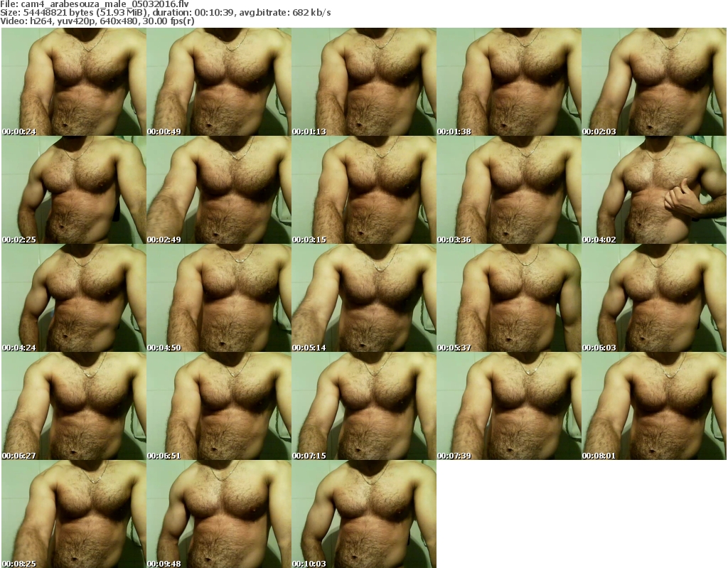
Task: Select the thumbnail stamped 00:00:49
Action: (219, 82)
